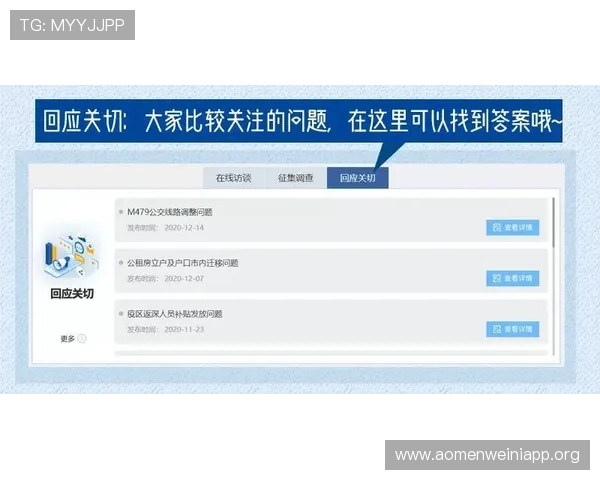Open the 征集调查 tab
The height and width of the screenshot is (480, 600).
(x=296, y=178)
